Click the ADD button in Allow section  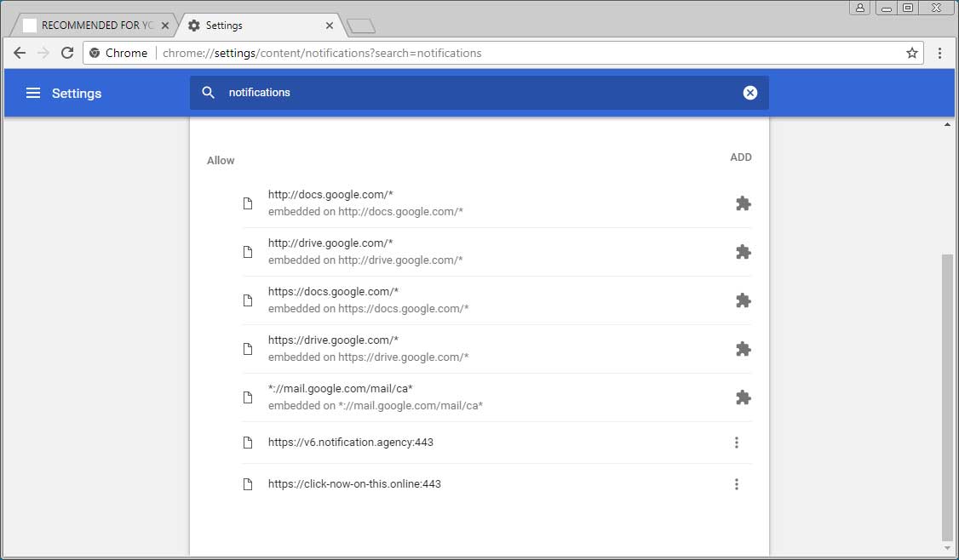pyautogui.click(x=740, y=157)
